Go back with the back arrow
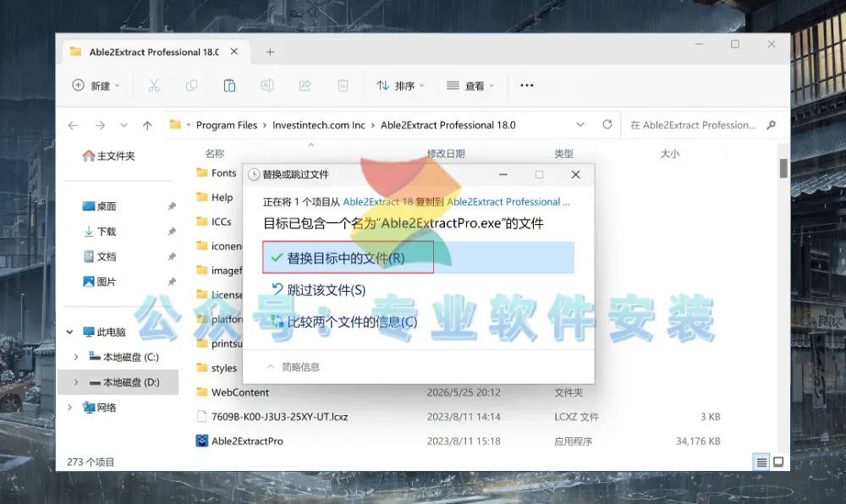 coord(73,125)
